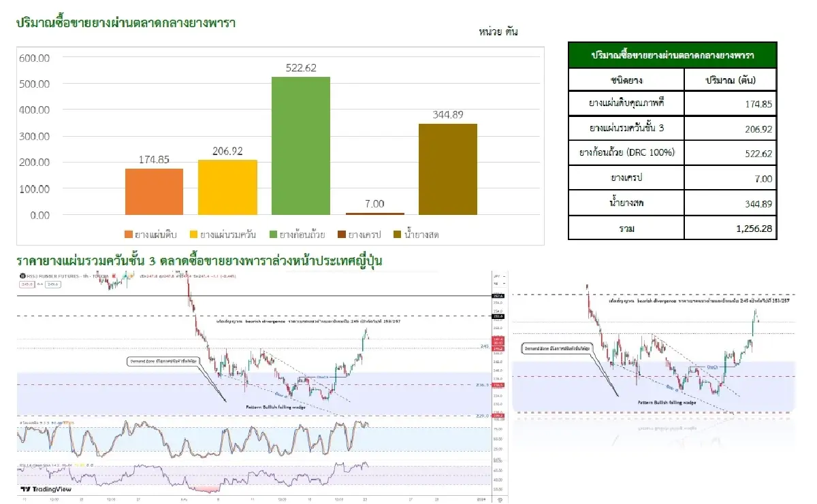The height and width of the screenshot is (504, 817).
Task: Click the ชนิดยาง column header
Action: tap(626, 80)
